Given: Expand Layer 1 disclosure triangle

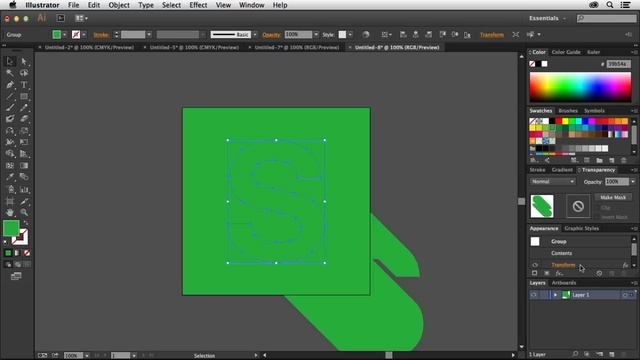Looking at the screenshot, I should [555, 295].
